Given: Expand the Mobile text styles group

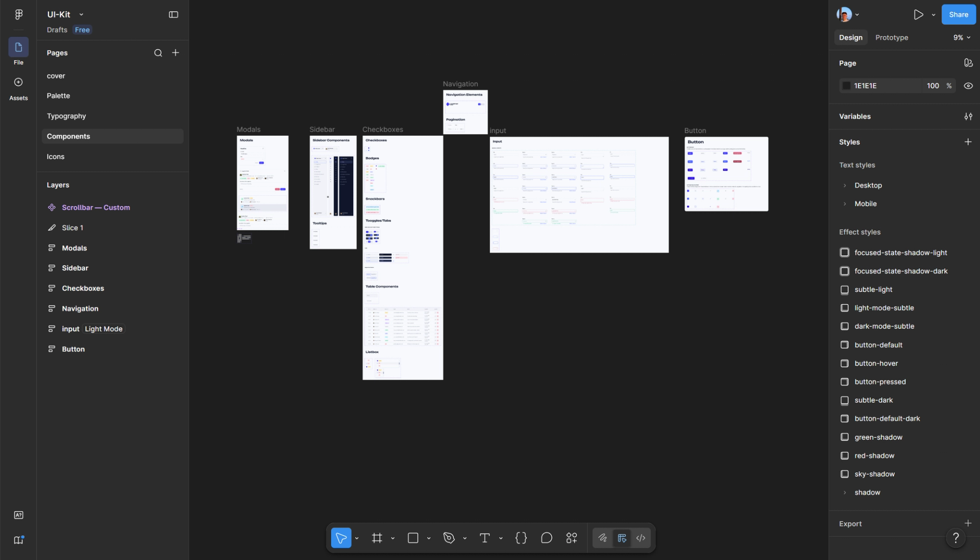Looking at the screenshot, I should pyautogui.click(x=845, y=203).
